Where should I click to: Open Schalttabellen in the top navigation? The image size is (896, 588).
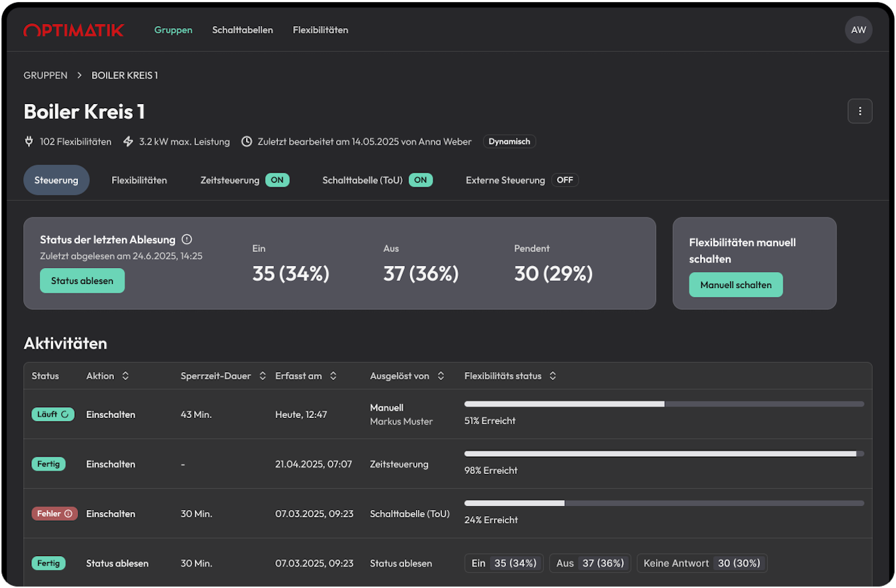point(242,30)
